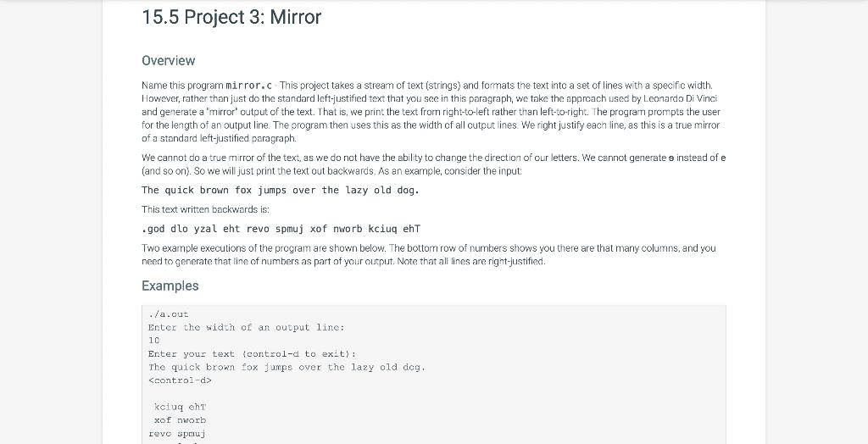
Task: Click the 'kciuq ehT' output line
Action: 180,407
